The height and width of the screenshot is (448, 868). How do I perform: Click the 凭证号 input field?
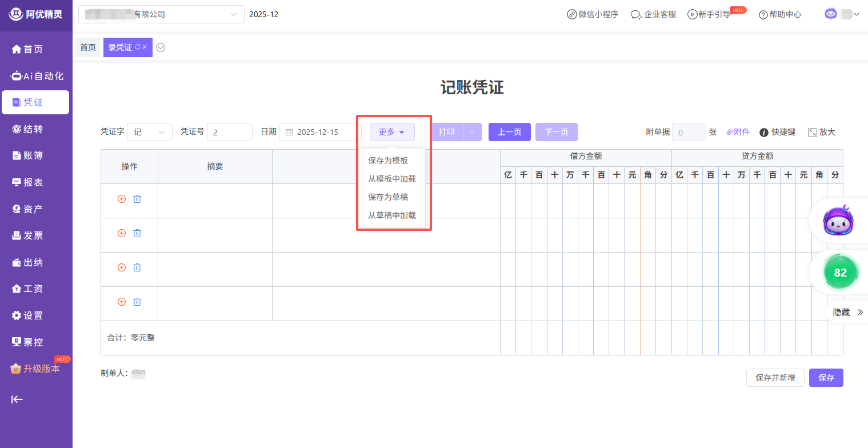tap(230, 132)
